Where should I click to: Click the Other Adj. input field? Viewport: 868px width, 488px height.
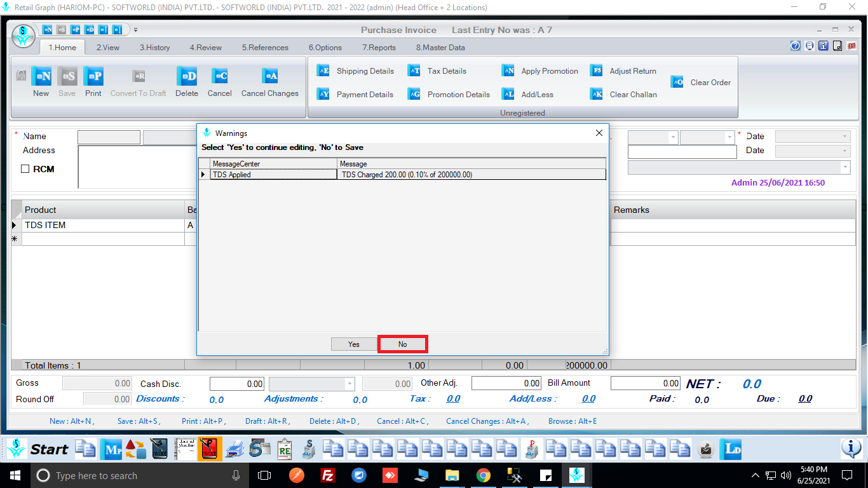click(x=506, y=383)
